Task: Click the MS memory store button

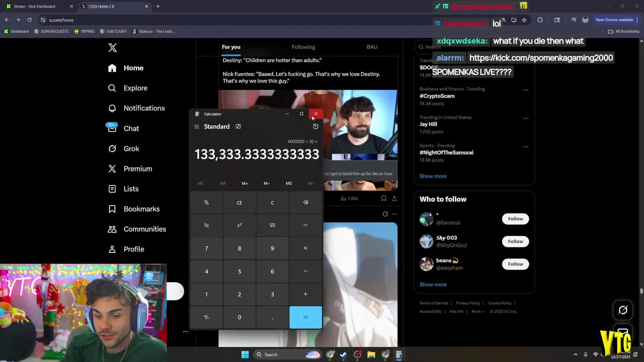Action: click(x=289, y=184)
